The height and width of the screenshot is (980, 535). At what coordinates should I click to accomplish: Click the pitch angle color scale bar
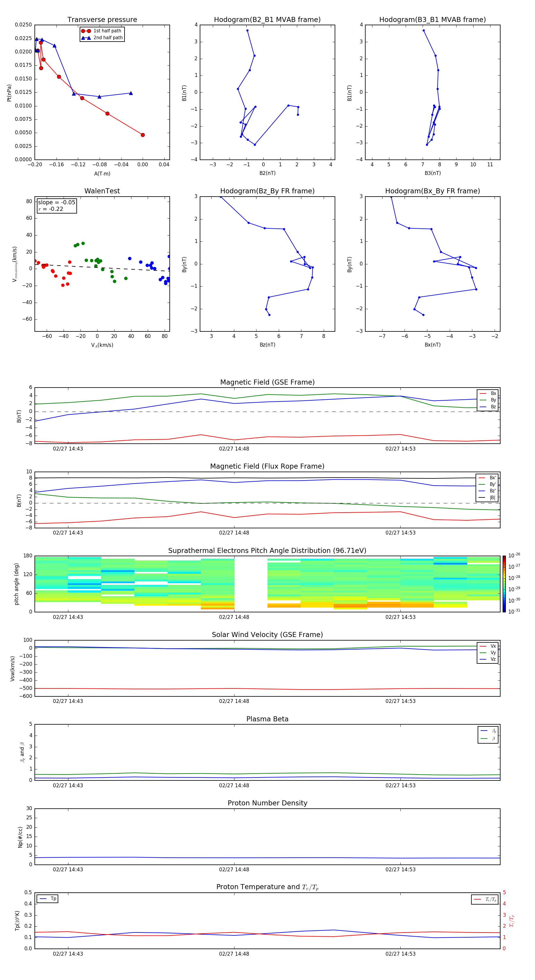pos(504,584)
